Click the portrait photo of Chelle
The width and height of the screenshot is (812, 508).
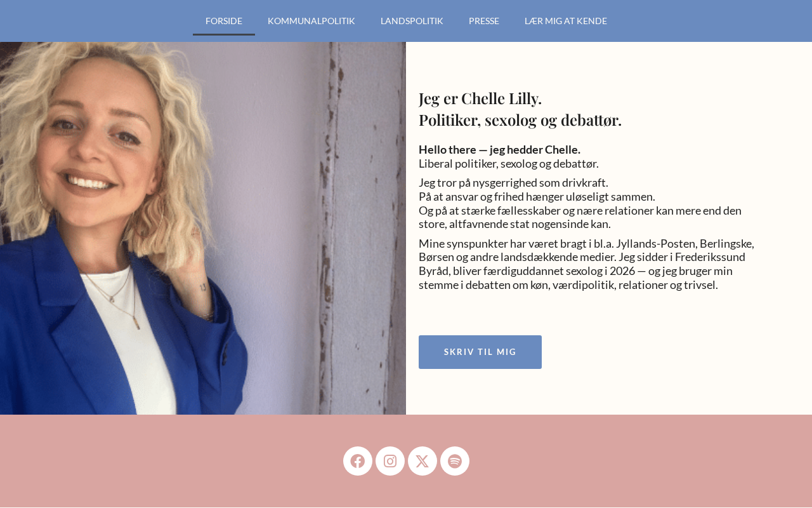coord(203,228)
